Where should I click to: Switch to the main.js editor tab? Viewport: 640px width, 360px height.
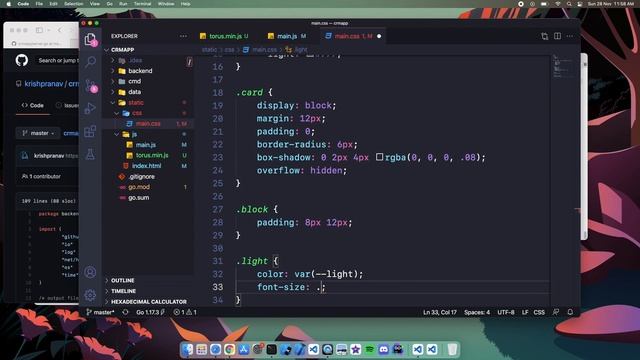click(x=287, y=36)
